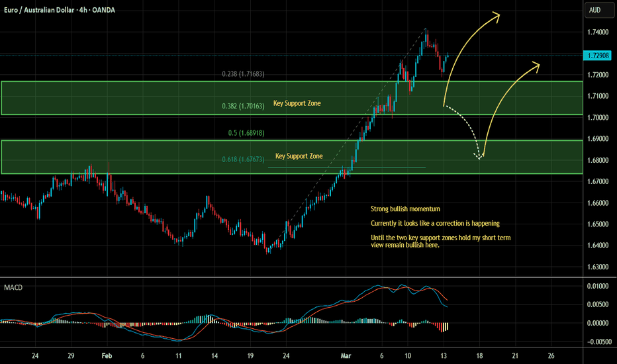Viewport: 617px width, 364px height.
Task: Click the 13 date axis label
Action: (x=444, y=356)
